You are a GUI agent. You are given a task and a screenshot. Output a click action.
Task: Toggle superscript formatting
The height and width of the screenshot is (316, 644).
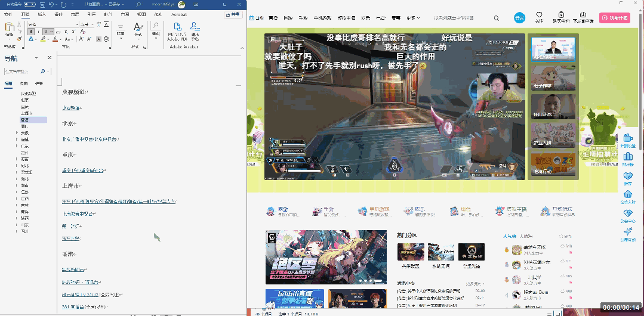(x=73, y=32)
